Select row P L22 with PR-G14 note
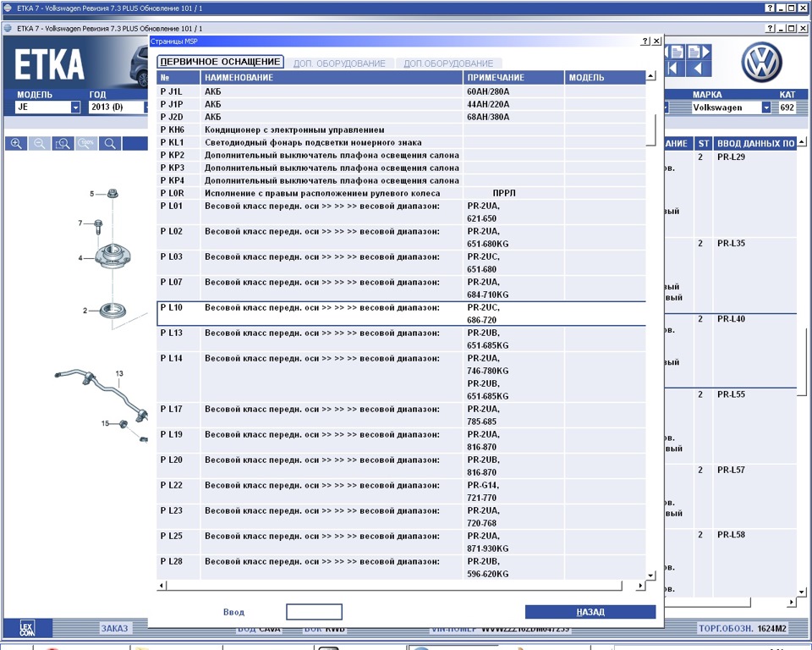 click(401, 492)
